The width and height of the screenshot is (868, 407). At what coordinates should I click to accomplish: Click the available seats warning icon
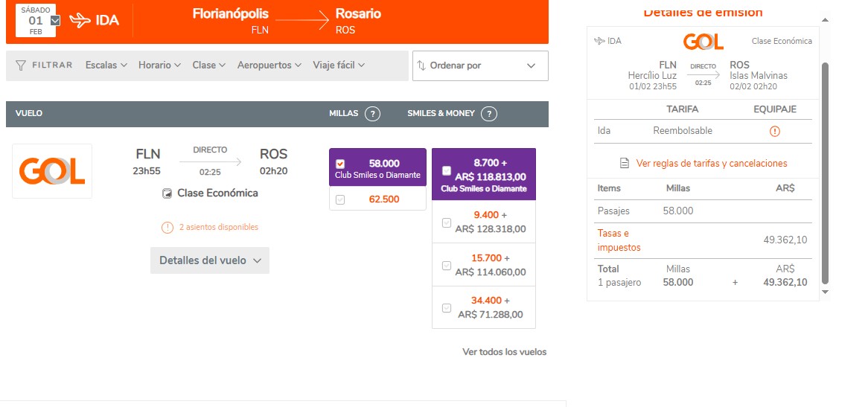pyautogui.click(x=167, y=227)
